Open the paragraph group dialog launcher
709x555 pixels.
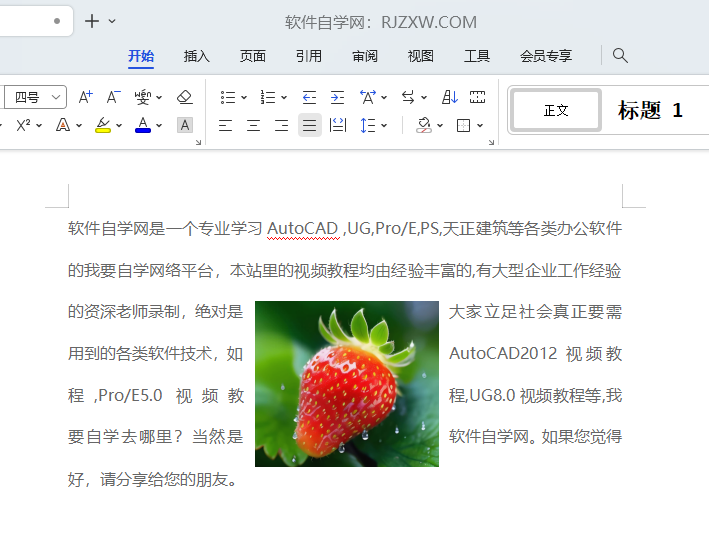pyautogui.click(x=492, y=142)
